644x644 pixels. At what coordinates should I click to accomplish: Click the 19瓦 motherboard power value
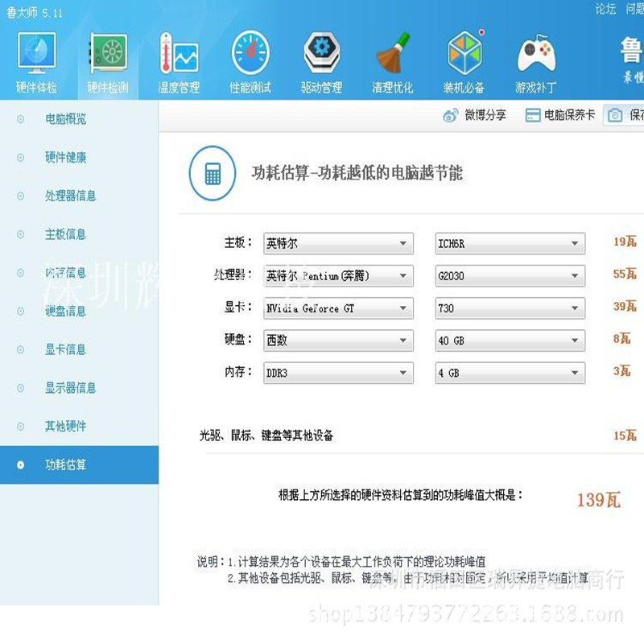pyautogui.click(x=625, y=242)
